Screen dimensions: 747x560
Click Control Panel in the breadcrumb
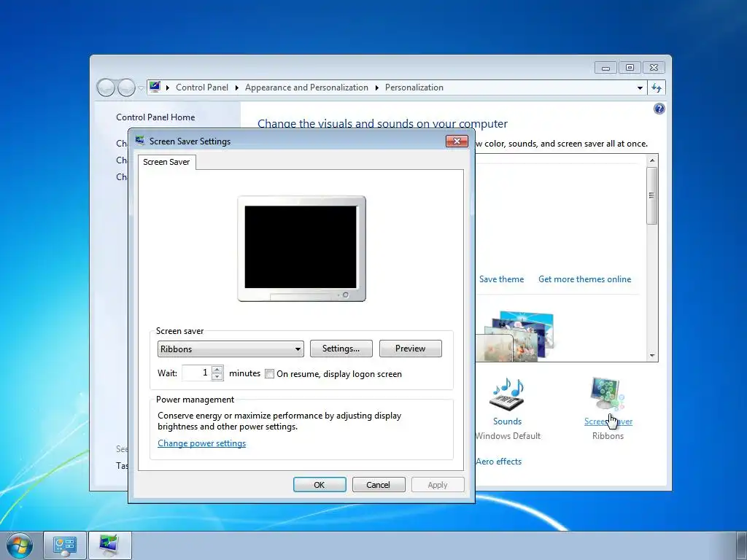(x=202, y=87)
